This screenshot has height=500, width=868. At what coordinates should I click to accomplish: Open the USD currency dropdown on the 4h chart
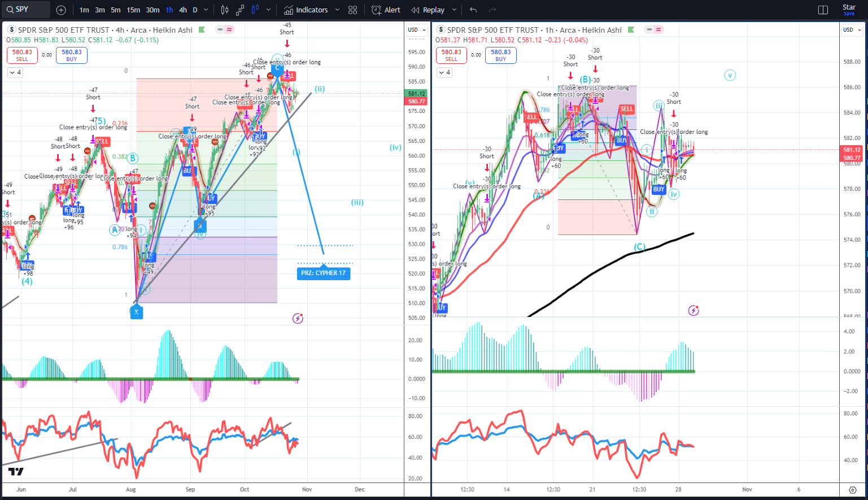click(x=416, y=29)
